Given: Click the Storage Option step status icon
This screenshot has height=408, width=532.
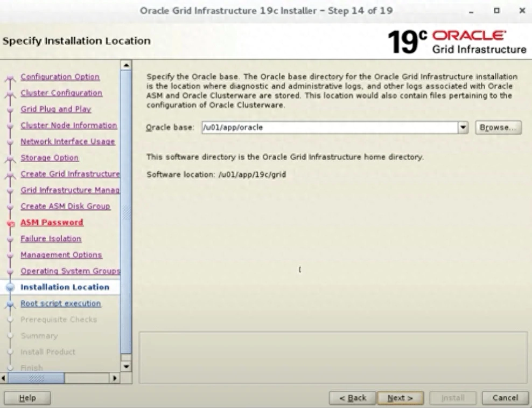Looking at the screenshot, I should 9,158.
